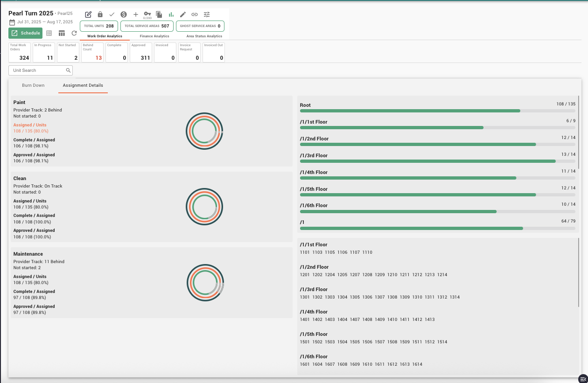This screenshot has height=383, width=588.
Task: Select the Work Order Analytics tab
Action: pyautogui.click(x=105, y=36)
